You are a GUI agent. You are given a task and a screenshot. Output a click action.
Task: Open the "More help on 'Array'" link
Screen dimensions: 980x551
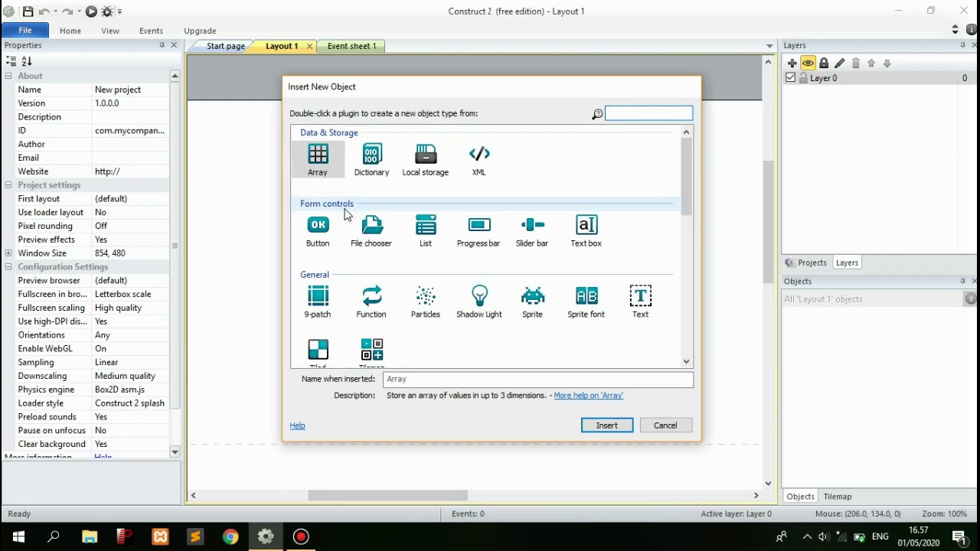tap(589, 396)
